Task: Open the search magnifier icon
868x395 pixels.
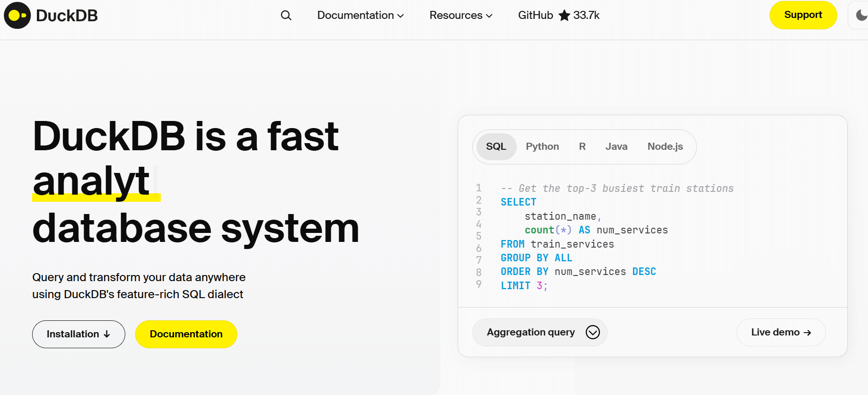Action: (x=286, y=16)
